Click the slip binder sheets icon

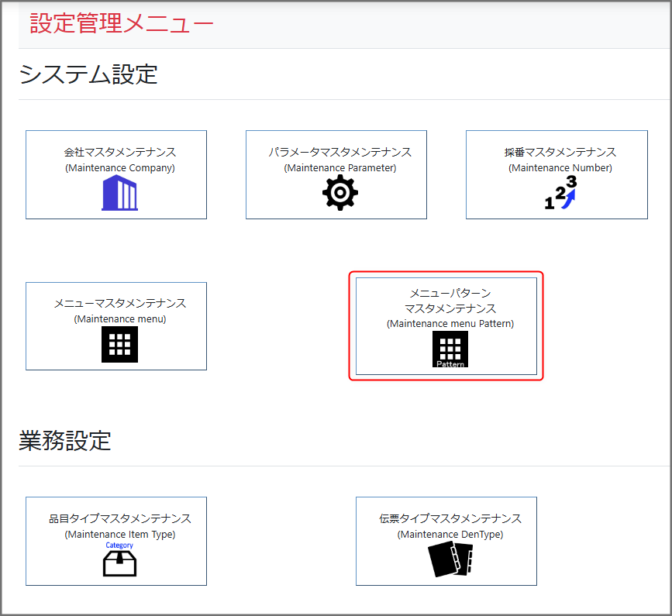tap(450, 559)
